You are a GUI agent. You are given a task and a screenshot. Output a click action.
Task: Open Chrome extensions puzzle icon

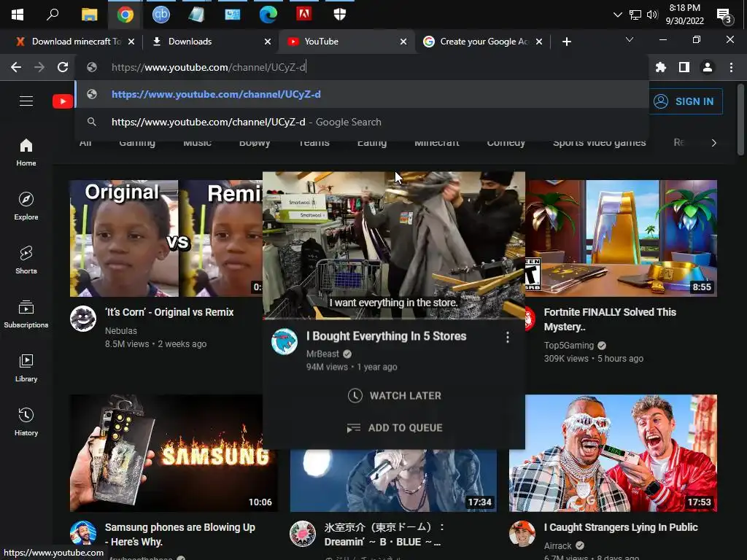(x=661, y=67)
